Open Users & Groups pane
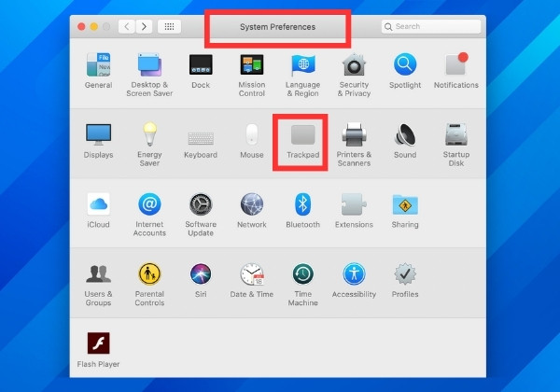560x392 pixels. pyautogui.click(x=98, y=285)
